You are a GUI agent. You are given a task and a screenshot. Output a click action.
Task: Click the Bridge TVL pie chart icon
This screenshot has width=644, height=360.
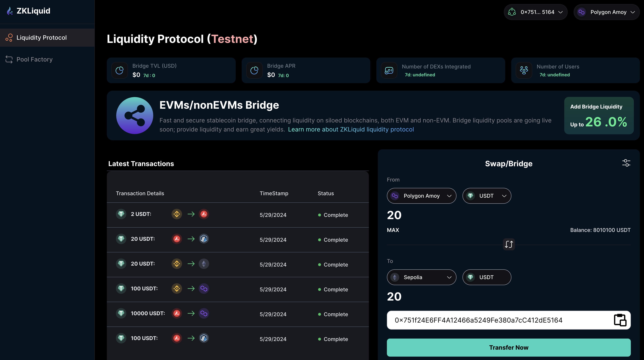click(x=119, y=71)
